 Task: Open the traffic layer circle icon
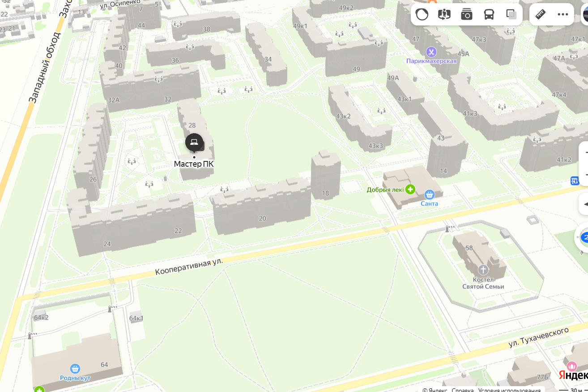click(422, 14)
